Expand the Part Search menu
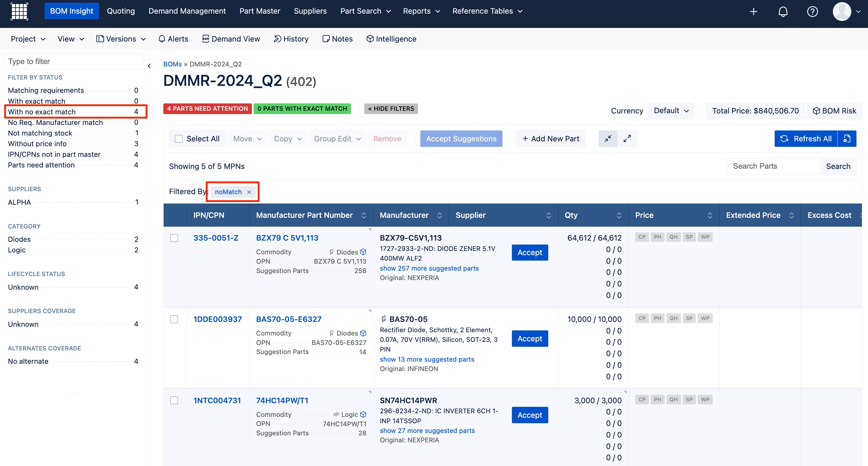868x466 pixels. click(x=365, y=11)
